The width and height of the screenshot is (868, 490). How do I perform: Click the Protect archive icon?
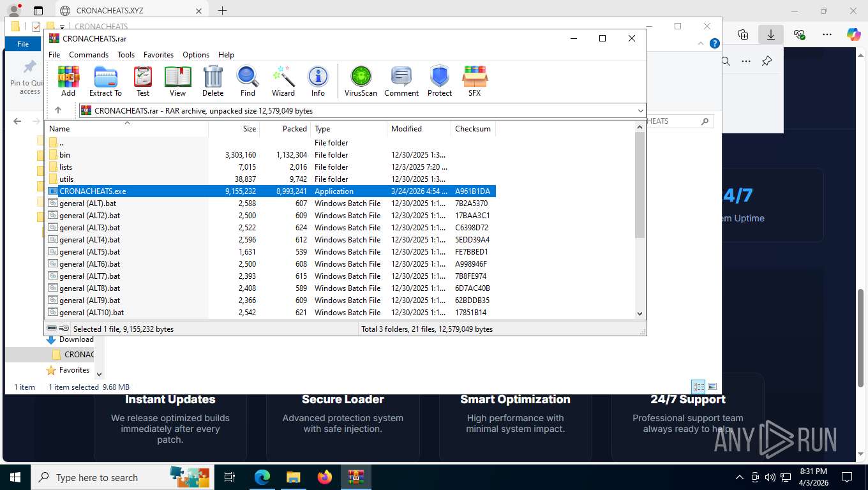(440, 81)
